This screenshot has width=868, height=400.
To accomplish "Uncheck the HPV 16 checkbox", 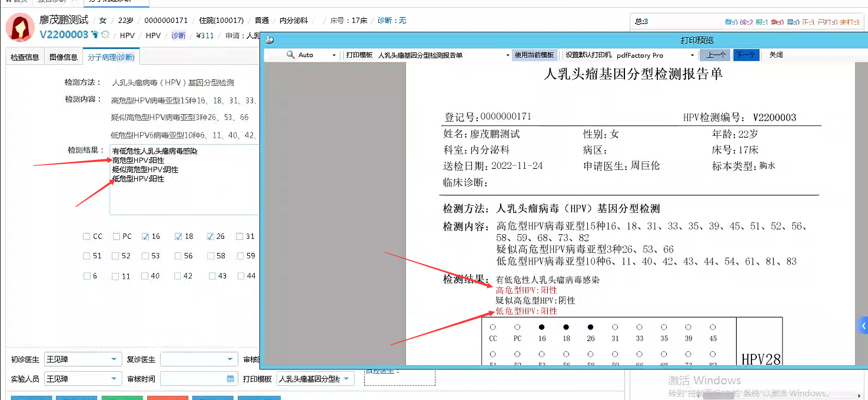I will pyautogui.click(x=145, y=236).
